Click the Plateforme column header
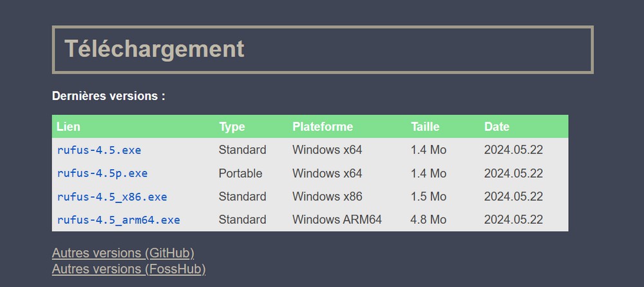This screenshot has height=287, width=644. click(x=323, y=126)
